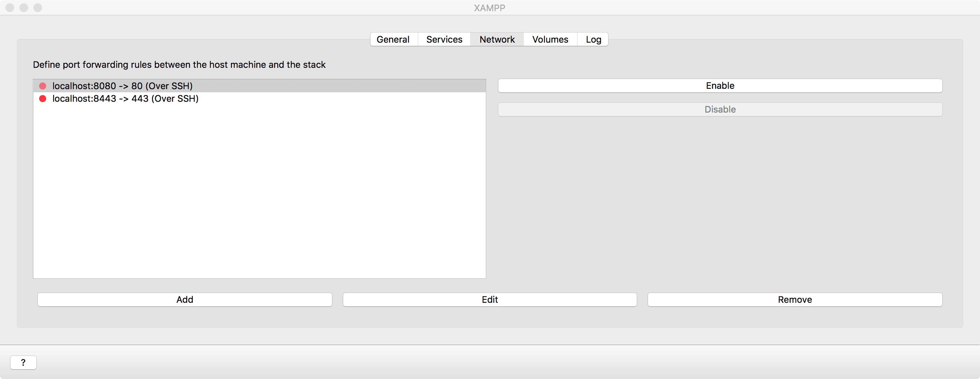Click the window minimize button
The image size is (980, 379).
(23, 8)
